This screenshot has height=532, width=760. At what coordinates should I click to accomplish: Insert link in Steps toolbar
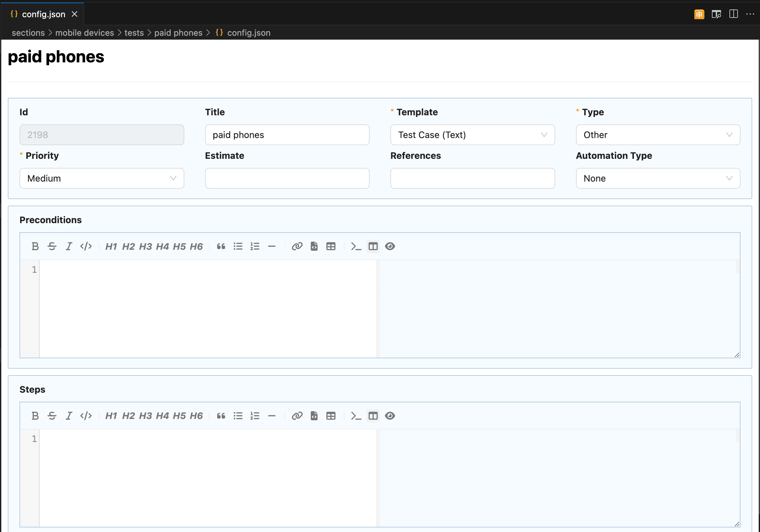click(x=297, y=416)
